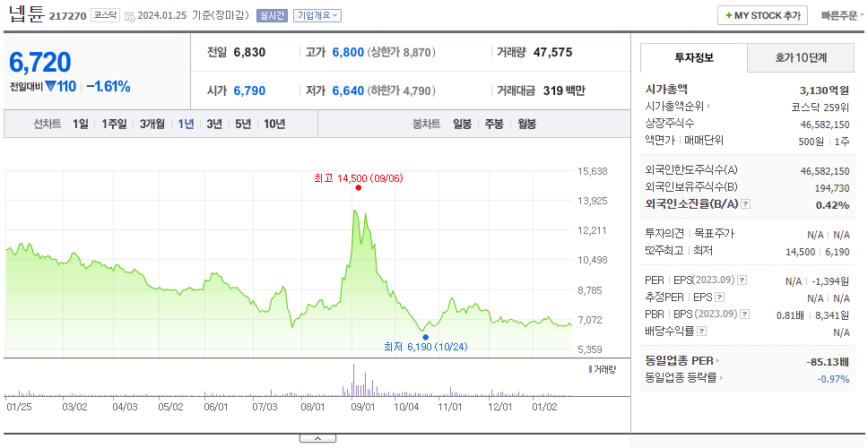The width and height of the screenshot is (868, 448).
Task: Click the 외국인보유주식수 194,730 value
Action: point(832,188)
